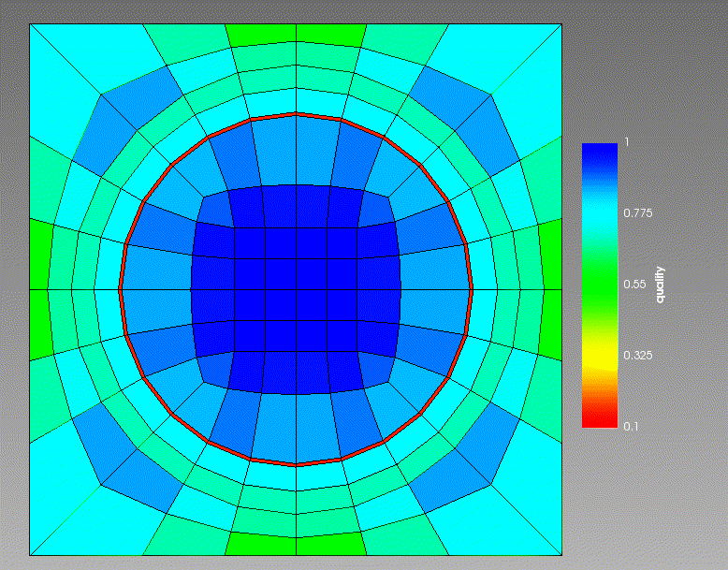Click the legend label "1"

click(x=627, y=142)
